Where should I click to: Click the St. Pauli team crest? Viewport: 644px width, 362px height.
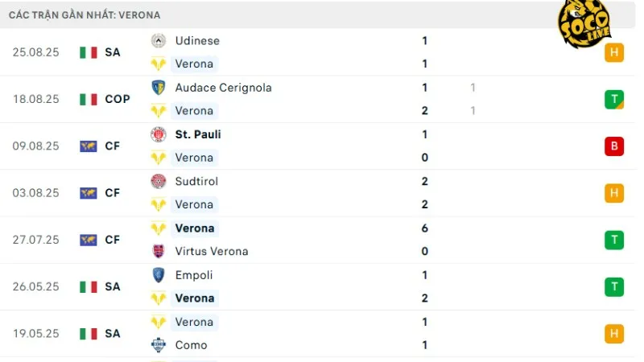click(159, 134)
